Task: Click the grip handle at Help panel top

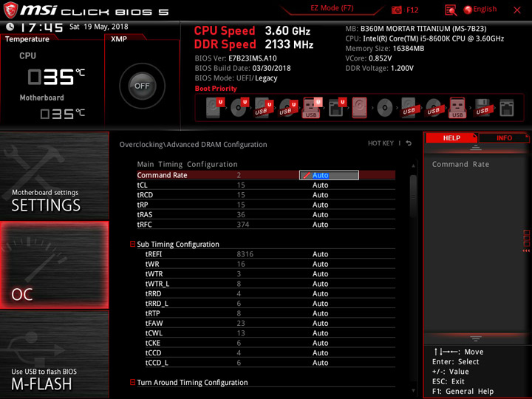Action: pyautogui.click(x=476, y=147)
